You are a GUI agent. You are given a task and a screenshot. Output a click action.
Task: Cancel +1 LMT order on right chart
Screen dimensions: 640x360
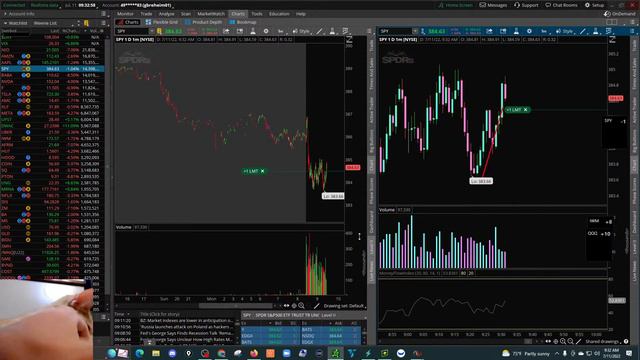coord(526,110)
